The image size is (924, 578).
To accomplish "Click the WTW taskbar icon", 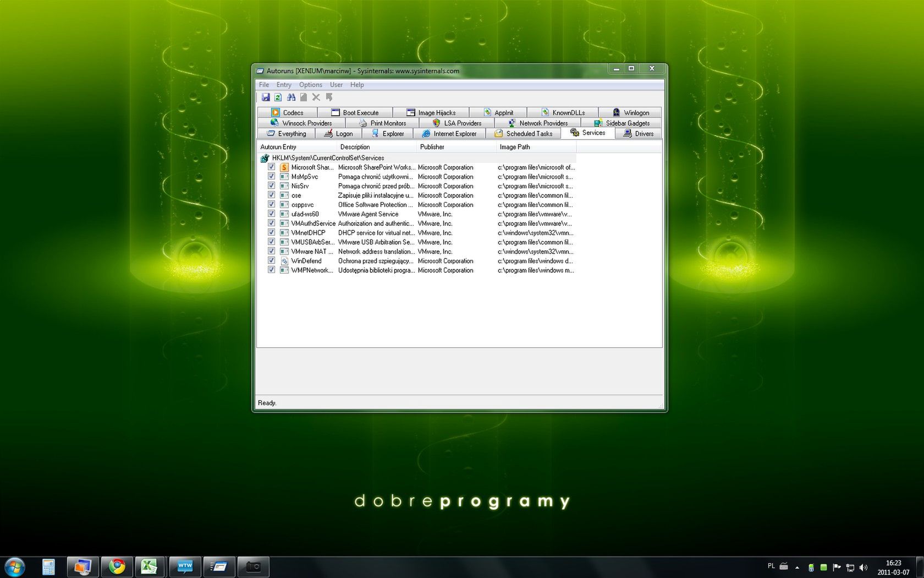I will click(x=185, y=566).
